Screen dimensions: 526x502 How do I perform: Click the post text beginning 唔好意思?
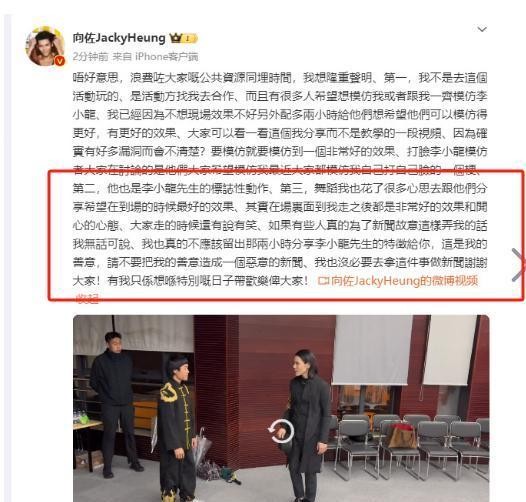tap(280, 124)
